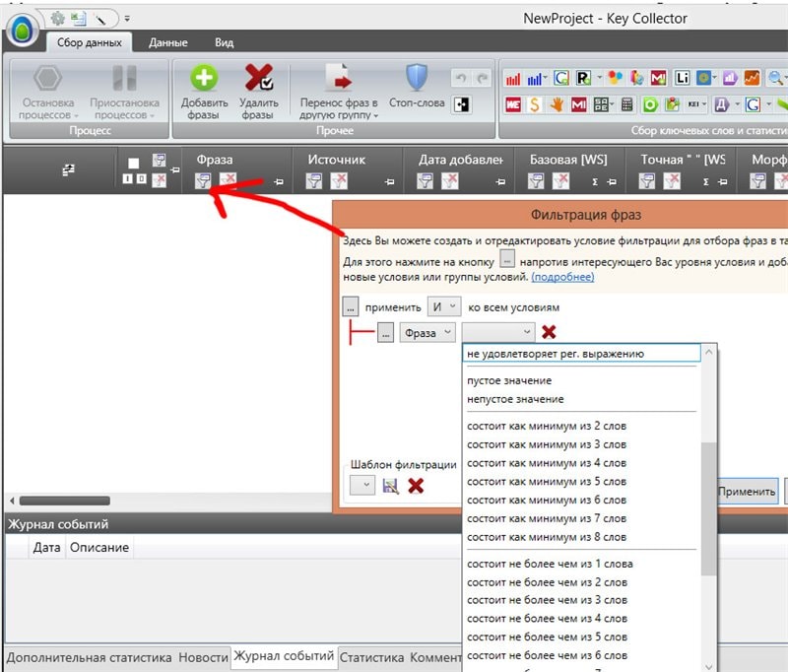This screenshot has height=672, width=788.
Task: Click the Delete phrases red X icon
Action: click(x=258, y=79)
